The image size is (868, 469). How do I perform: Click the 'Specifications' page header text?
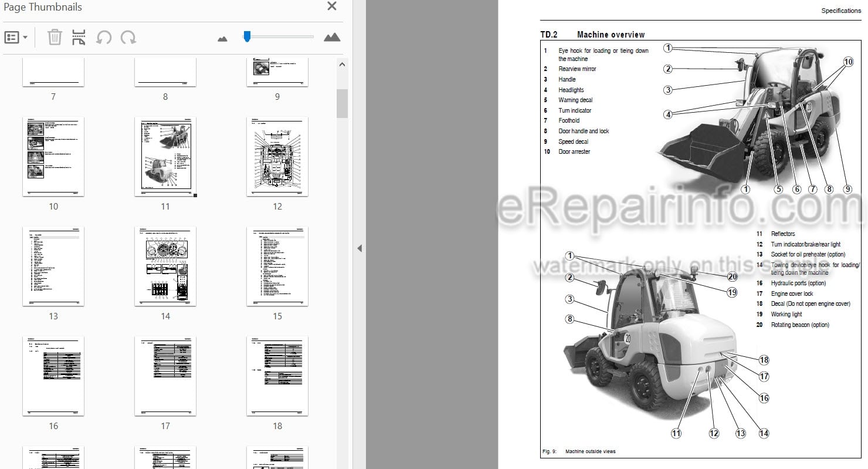[841, 11]
